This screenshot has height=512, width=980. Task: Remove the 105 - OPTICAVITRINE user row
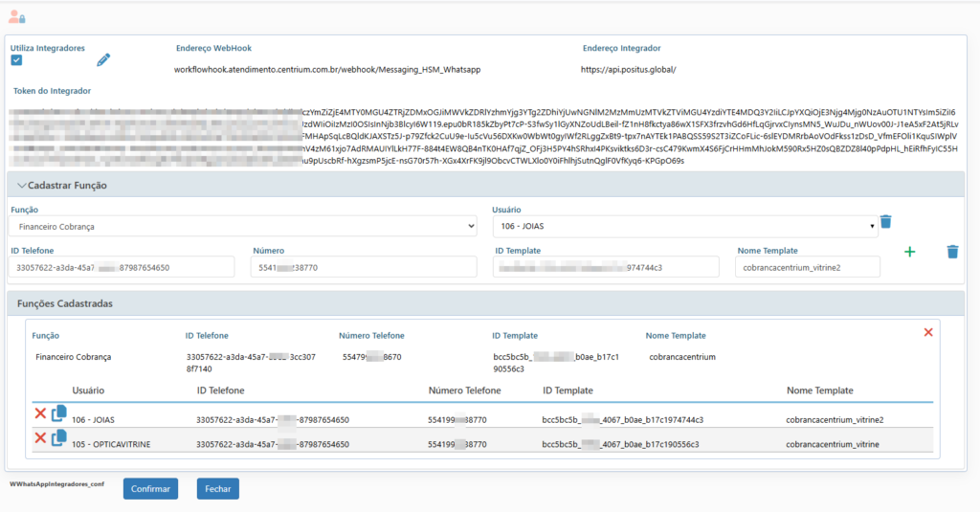click(x=40, y=438)
